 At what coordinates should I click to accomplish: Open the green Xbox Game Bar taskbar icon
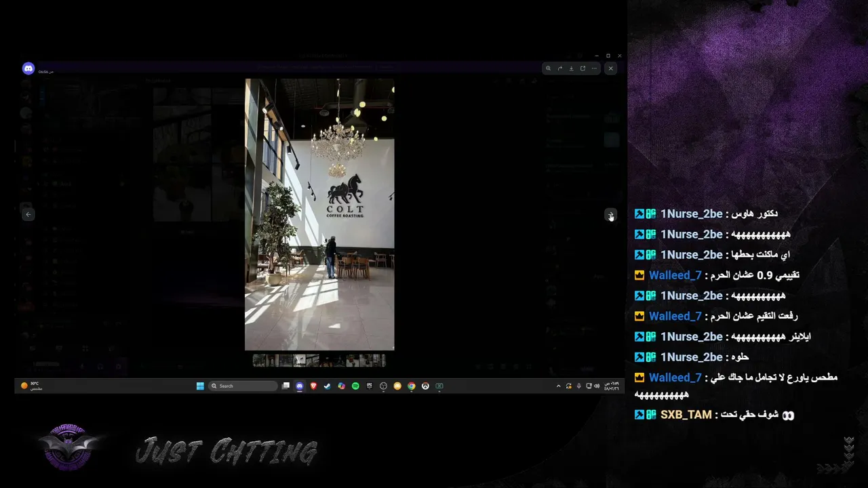point(439,386)
